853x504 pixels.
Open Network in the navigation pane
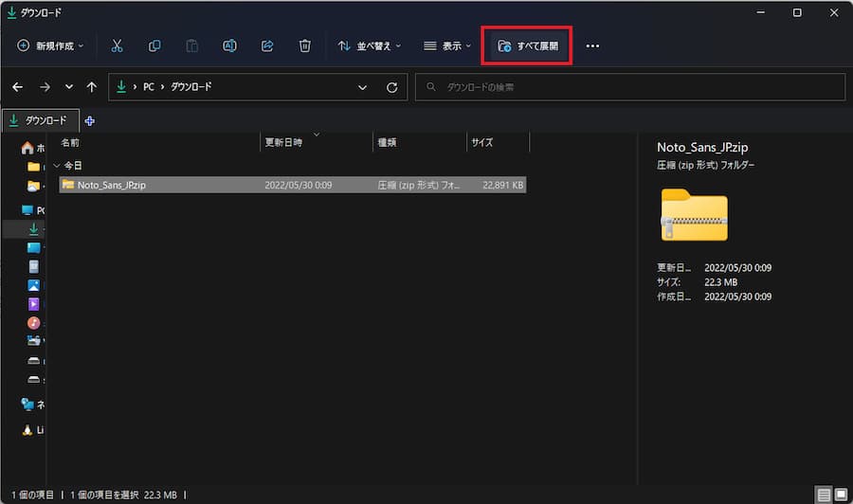click(32, 404)
